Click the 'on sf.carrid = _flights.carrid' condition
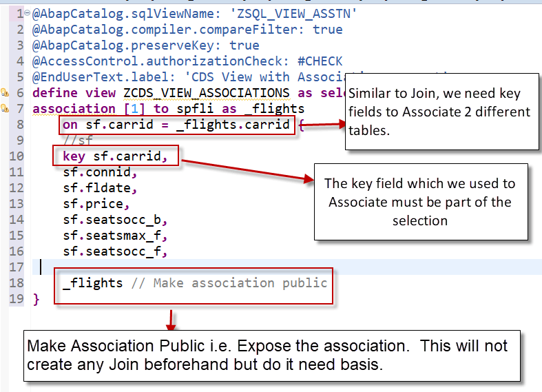Viewport: 542px width, 392px height. coord(176,125)
